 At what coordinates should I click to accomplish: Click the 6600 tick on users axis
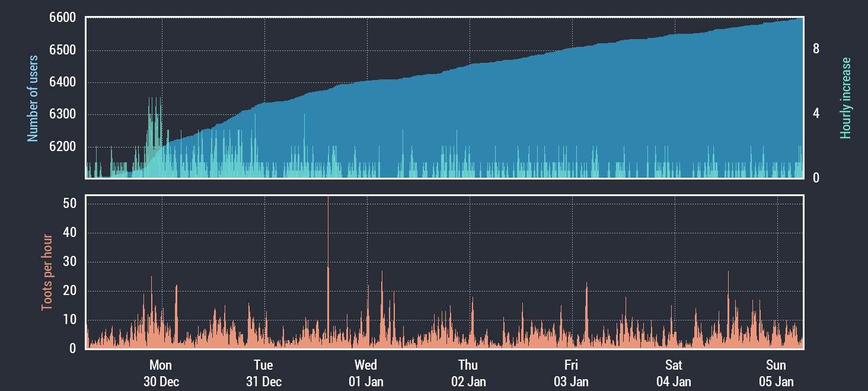click(x=62, y=18)
